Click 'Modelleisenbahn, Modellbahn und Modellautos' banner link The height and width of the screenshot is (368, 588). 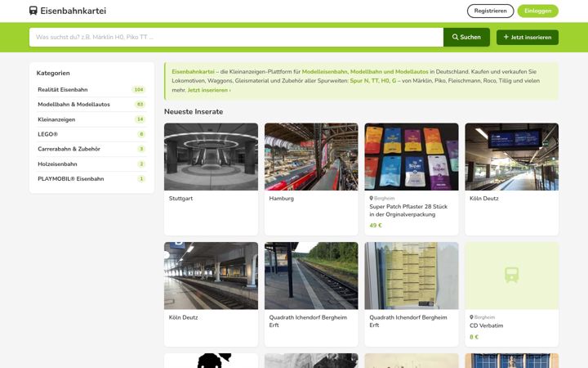point(365,72)
